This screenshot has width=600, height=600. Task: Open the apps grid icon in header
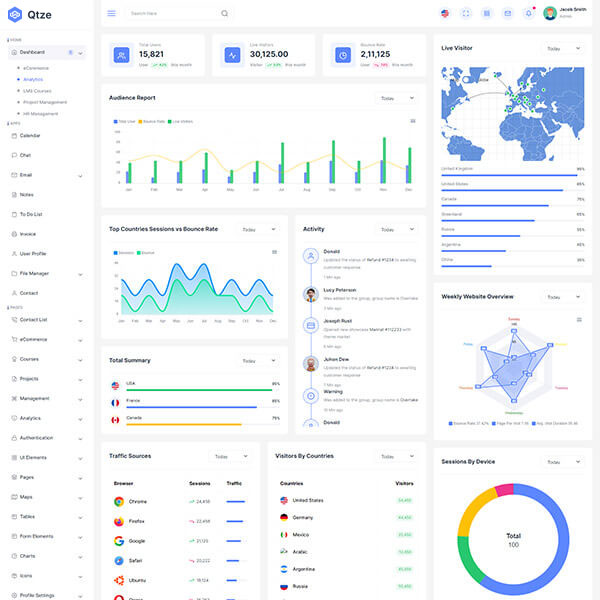[x=486, y=13]
